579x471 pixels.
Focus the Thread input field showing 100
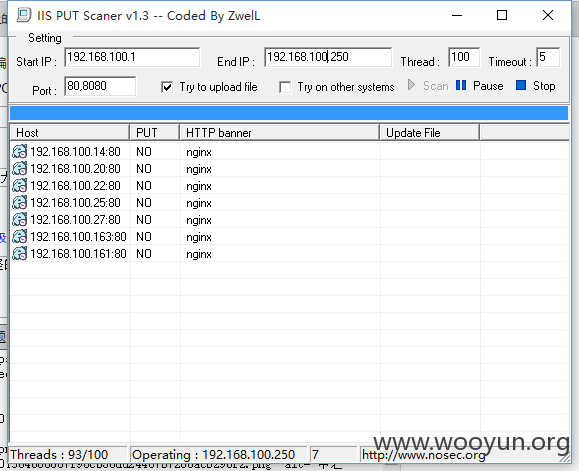click(x=464, y=57)
